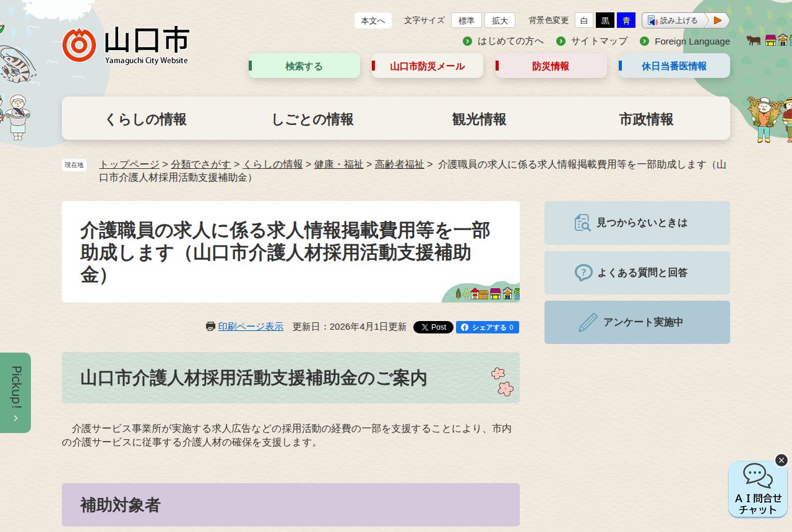Screen dimensions: 792x532
Task: Click the green arrow beside サイトマップ
Action: 561,41
